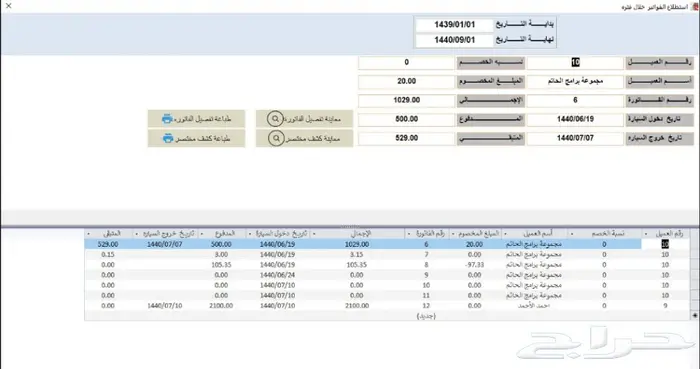
Task: Click the row selector for invoice 12 row
Action: point(694,306)
